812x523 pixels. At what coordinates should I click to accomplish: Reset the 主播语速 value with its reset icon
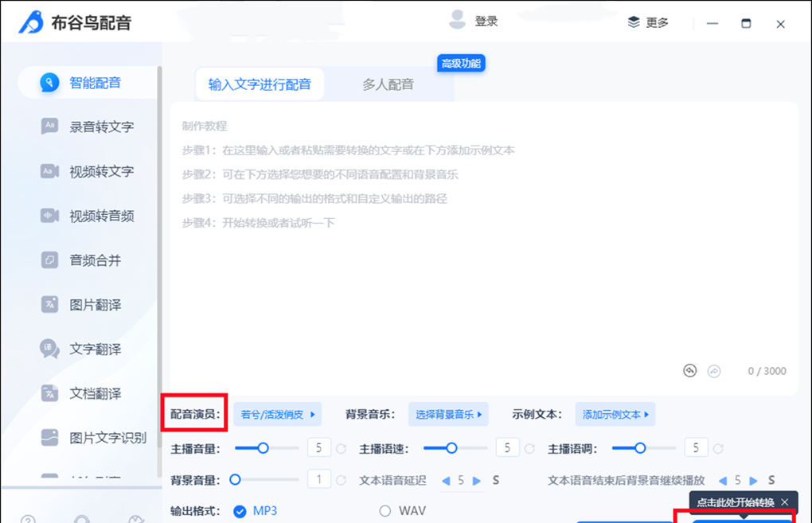[529, 448]
